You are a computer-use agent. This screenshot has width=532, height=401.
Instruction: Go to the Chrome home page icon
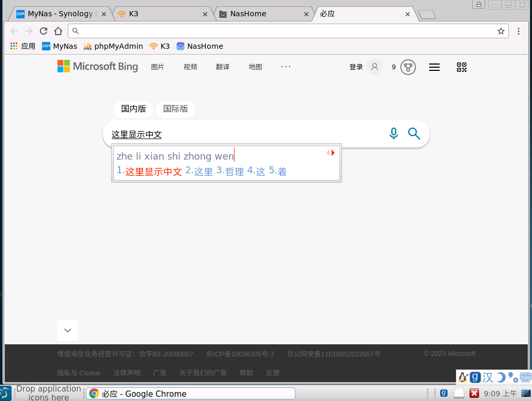tap(58, 31)
